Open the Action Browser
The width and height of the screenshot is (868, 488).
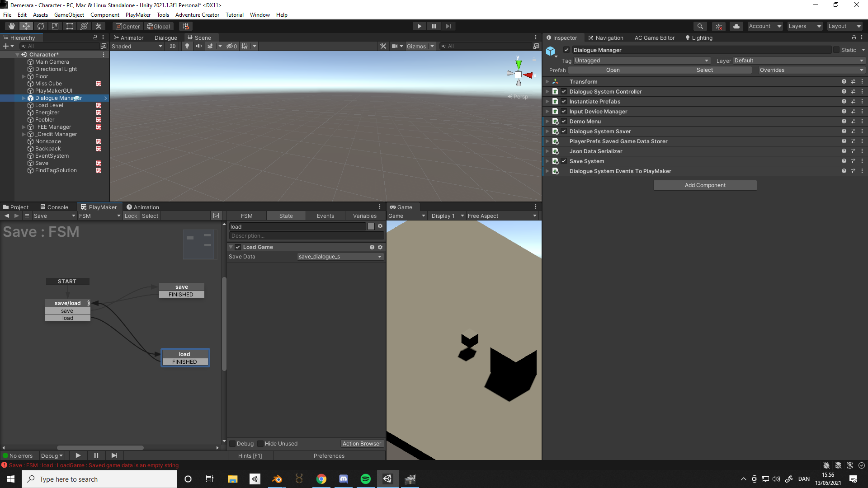362,444
